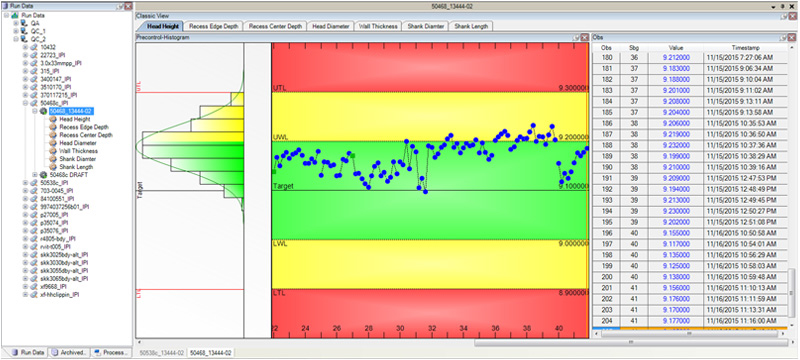Select the Head Height tab
This screenshot has width=800, height=360.
click(x=161, y=26)
